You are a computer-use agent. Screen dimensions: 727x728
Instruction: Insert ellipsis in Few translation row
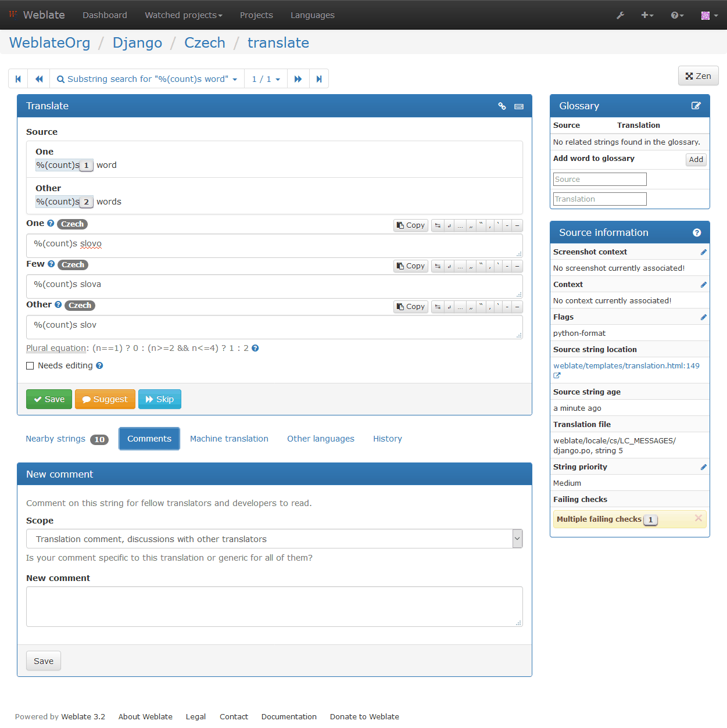click(x=460, y=266)
